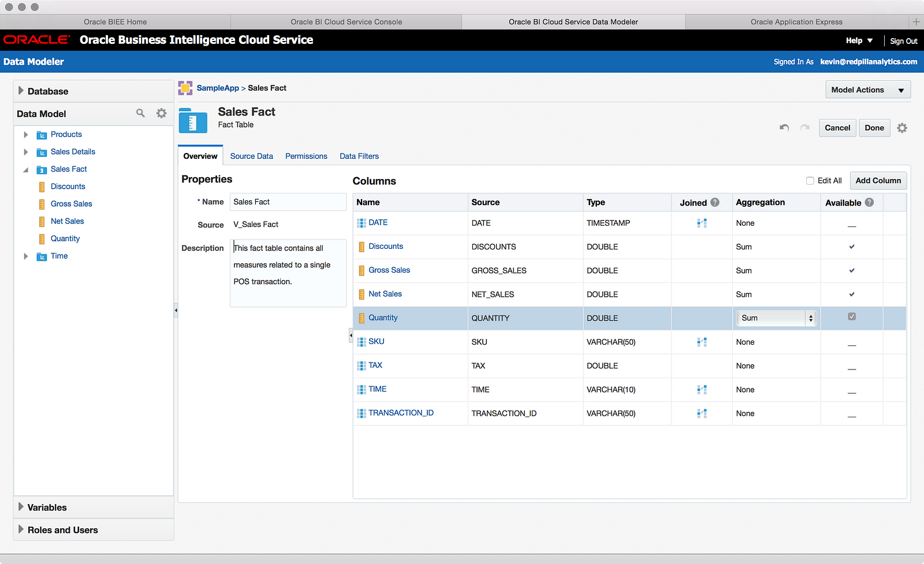Click the undo arrow icon

pos(784,128)
